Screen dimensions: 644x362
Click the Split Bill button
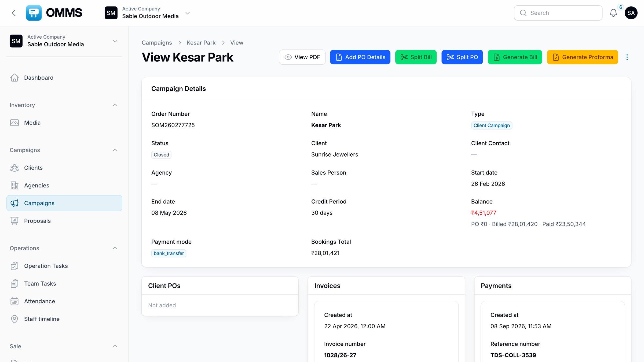tap(416, 57)
